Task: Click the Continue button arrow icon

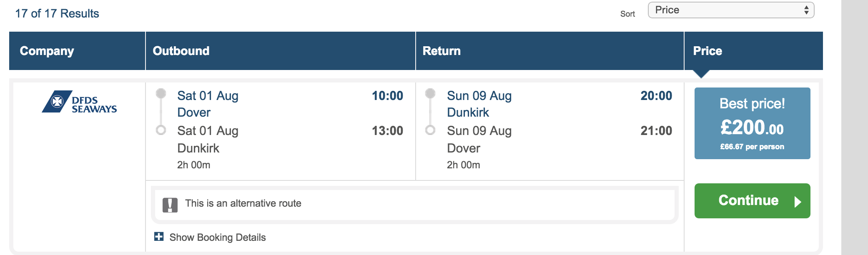Action: (798, 202)
